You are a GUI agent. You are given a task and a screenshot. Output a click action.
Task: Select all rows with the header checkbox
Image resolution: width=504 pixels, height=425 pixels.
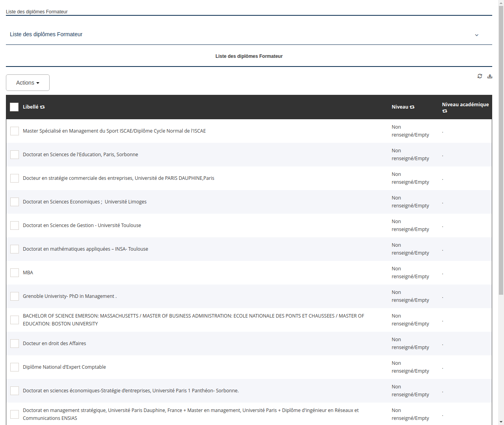pyautogui.click(x=14, y=107)
